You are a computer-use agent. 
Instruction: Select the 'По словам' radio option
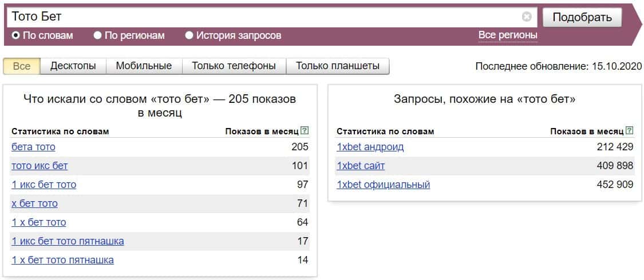click(16, 35)
